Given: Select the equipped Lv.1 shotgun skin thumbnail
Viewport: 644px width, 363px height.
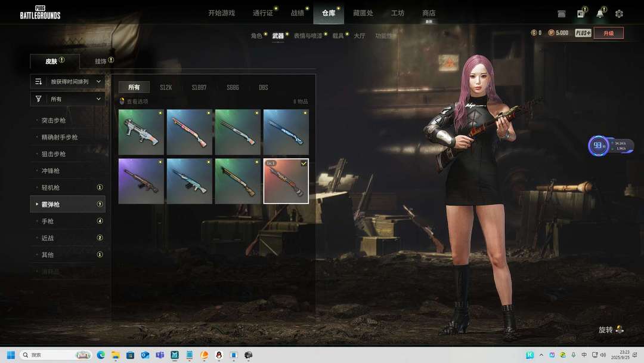Looking at the screenshot, I should (286, 181).
